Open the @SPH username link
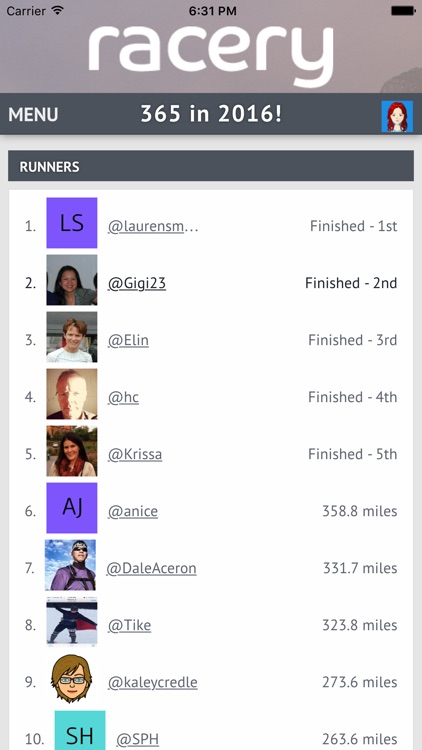The image size is (422, 750). click(137, 739)
